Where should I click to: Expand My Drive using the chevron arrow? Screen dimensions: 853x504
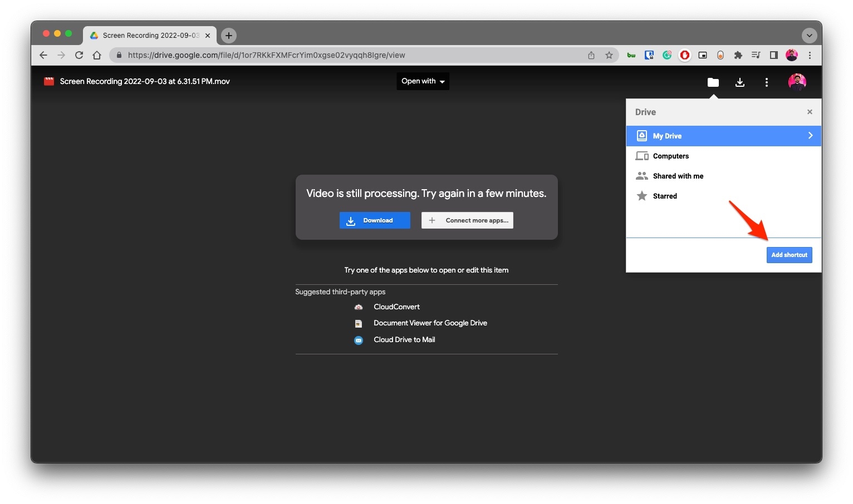pyautogui.click(x=810, y=136)
